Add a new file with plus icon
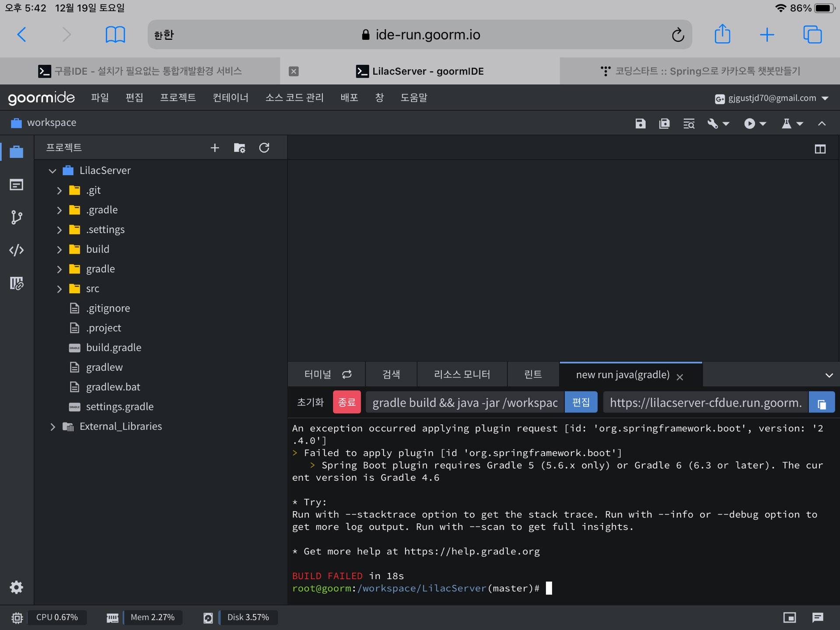Image resolution: width=840 pixels, height=630 pixels. pyautogui.click(x=214, y=148)
